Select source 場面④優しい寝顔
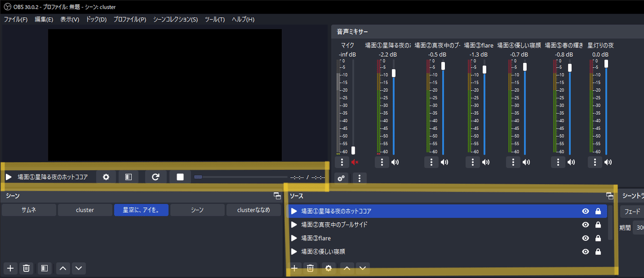This screenshot has height=278, width=644. point(447,251)
